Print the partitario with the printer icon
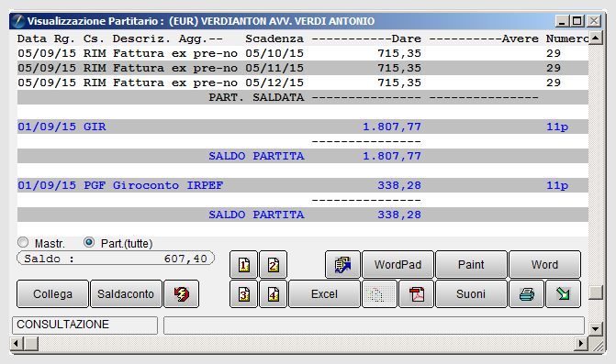Screen dimensions: 616x364 click(x=526, y=293)
